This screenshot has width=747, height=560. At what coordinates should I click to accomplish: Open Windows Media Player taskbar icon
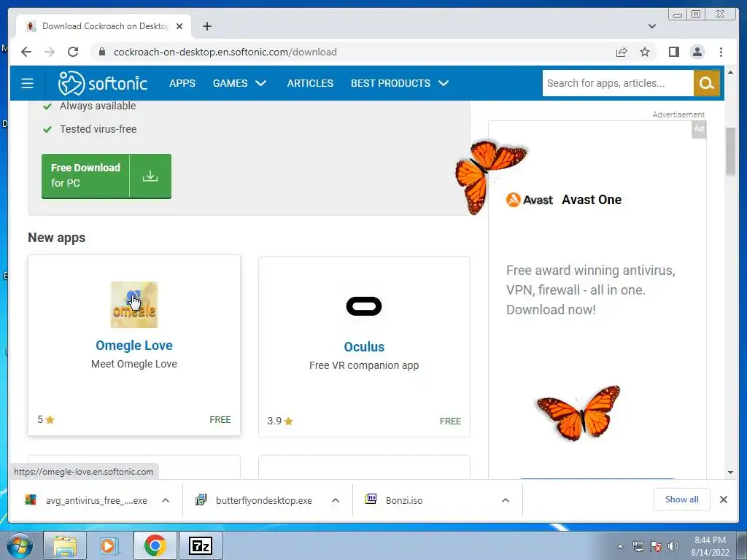[x=109, y=545]
